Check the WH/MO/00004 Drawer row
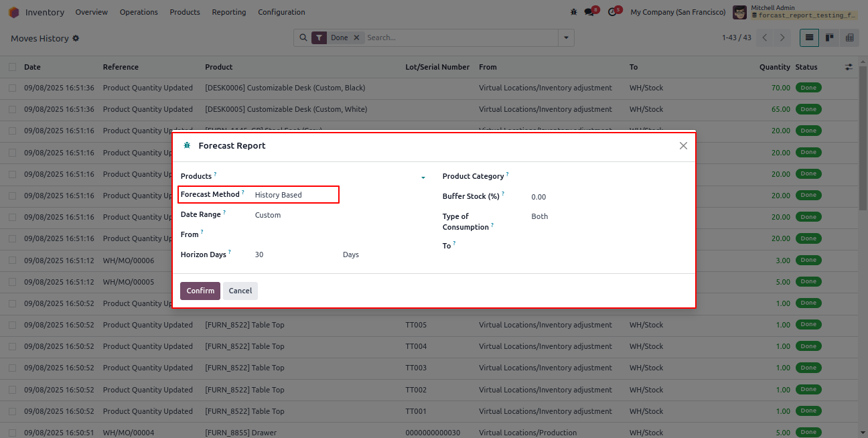 [x=13, y=433]
